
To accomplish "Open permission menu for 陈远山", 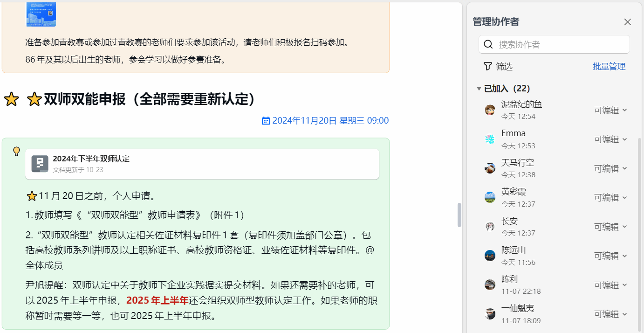I will [x=610, y=256].
